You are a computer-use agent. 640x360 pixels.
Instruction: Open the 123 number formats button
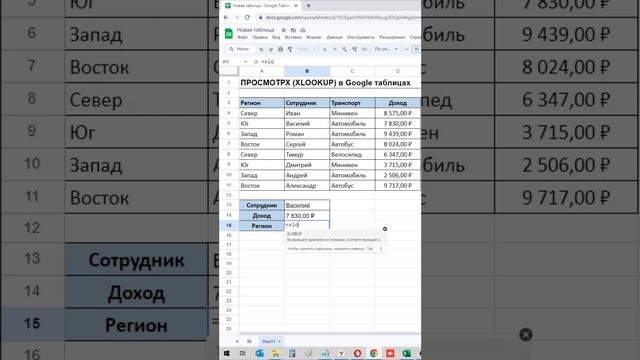pos(364,49)
